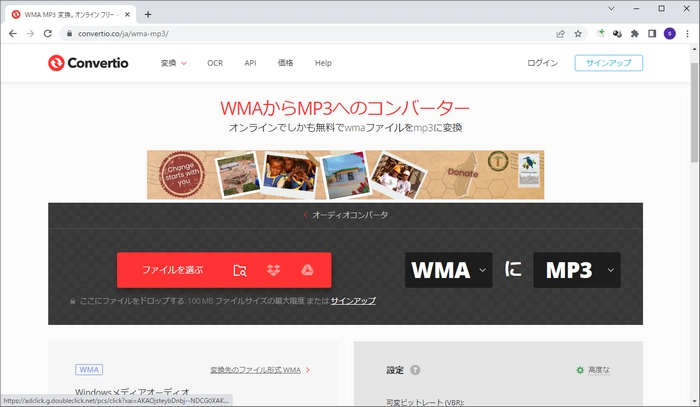
Task: Click the WMAからMP3へのコンバーター heading
Action: [x=345, y=108]
